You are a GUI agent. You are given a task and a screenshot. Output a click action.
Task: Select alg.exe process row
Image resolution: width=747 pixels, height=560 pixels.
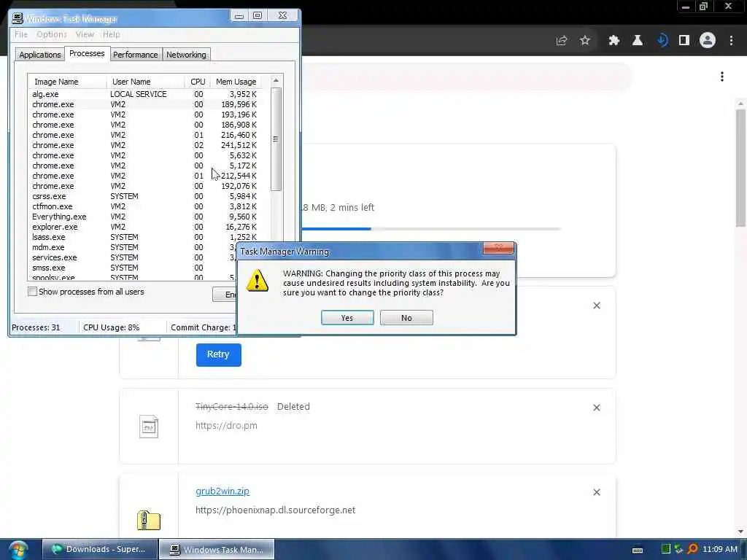click(144, 94)
